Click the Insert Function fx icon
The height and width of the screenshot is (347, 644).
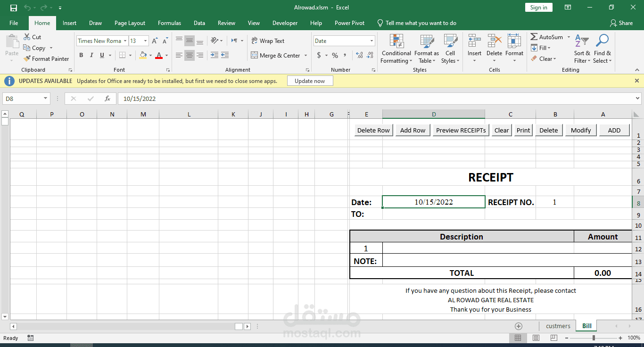107,99
